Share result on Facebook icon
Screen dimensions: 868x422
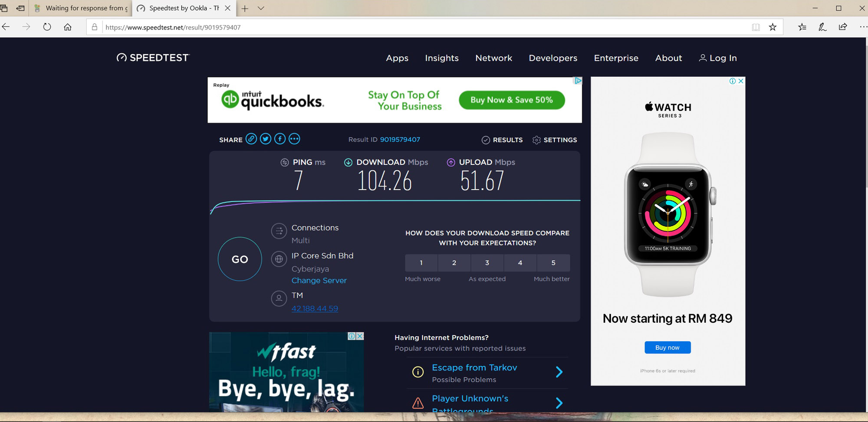280,139
